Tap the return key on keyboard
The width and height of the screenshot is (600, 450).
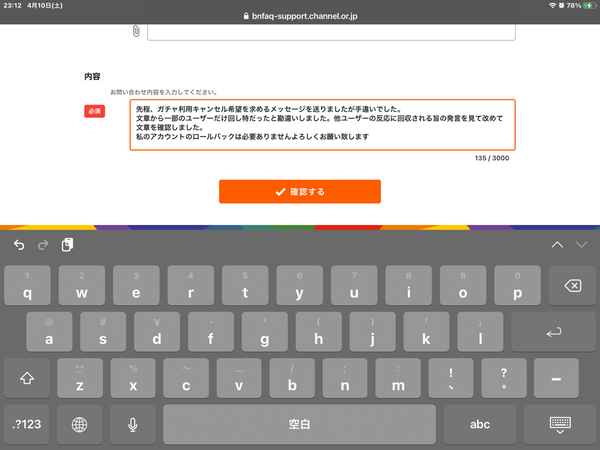click(553, 332)
